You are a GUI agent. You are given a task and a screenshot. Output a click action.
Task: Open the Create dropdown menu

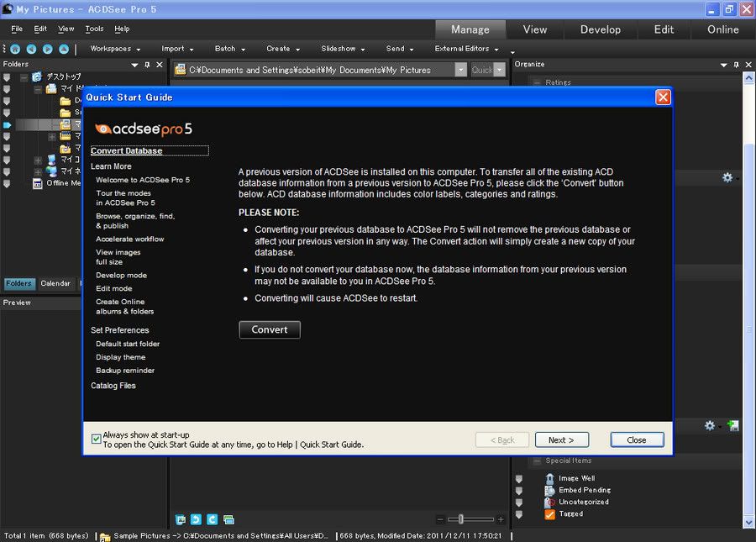[x=283, y=49]
